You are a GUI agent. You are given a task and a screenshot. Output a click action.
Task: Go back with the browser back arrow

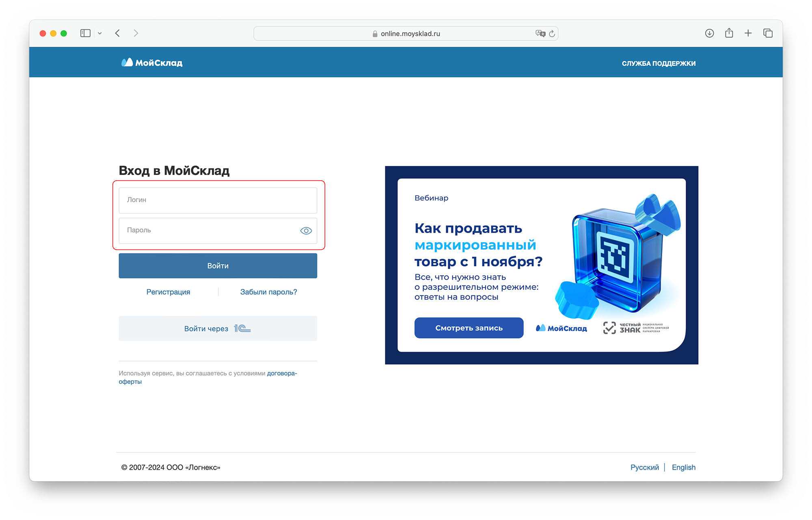click(118, 33)
